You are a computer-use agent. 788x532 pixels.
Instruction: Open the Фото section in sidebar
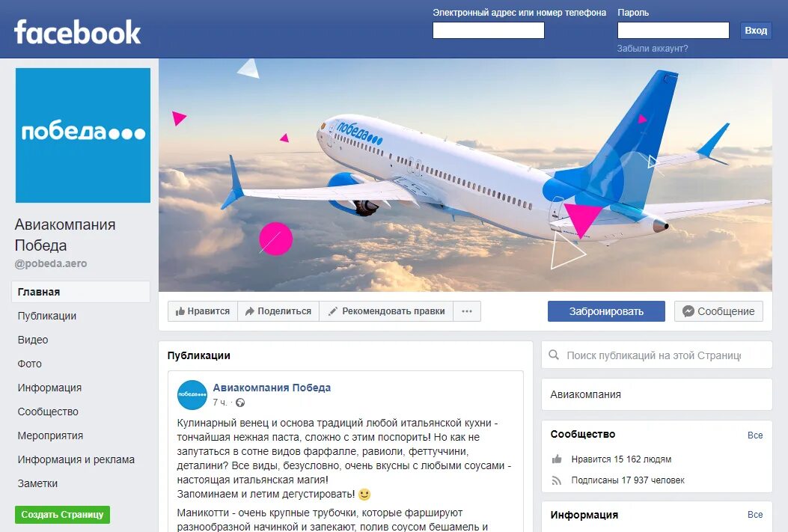(30, 364)
